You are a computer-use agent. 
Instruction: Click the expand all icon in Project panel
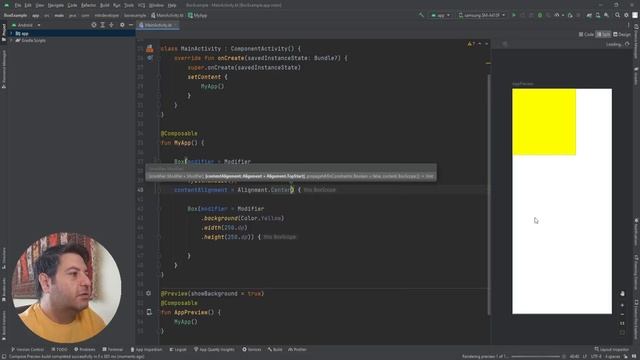click(102, 25)
